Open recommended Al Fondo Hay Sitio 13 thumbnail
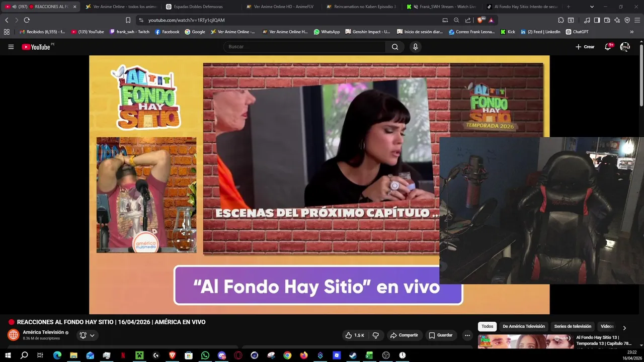The height and width of the screenshot is (362, 644). click(525, 342)
